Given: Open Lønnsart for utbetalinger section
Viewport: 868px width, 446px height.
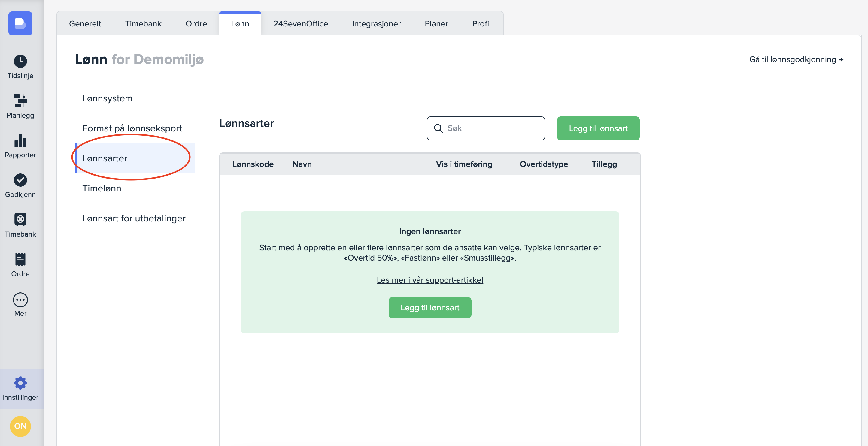Looking at the screenshot, I should tap(134, 218).
